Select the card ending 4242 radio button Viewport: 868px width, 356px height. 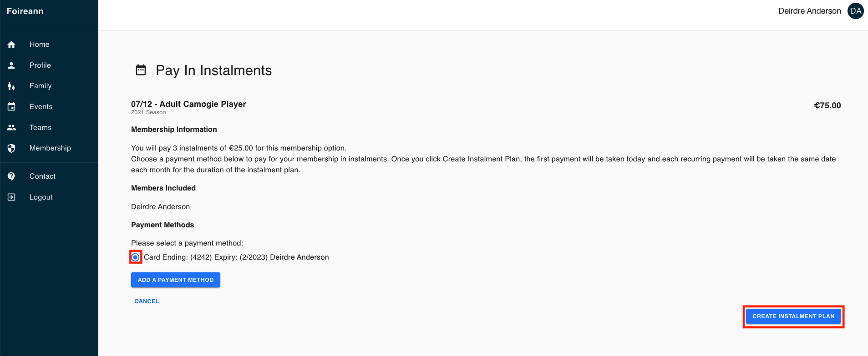[135, 257]
